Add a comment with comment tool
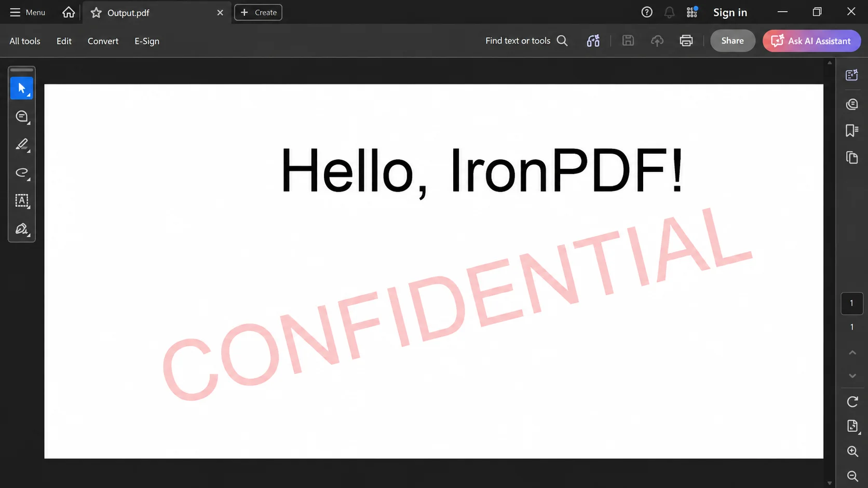The height and width of the screenshot is (488, 868). click(x=22, y=117)
